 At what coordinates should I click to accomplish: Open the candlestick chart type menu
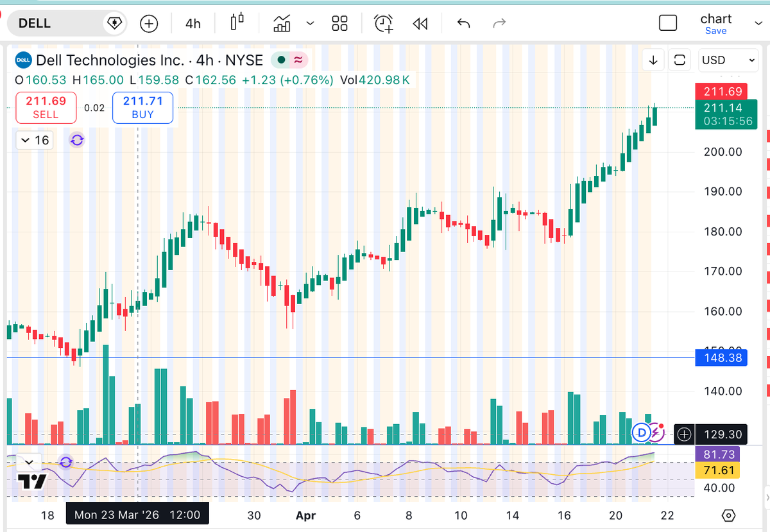237,22
